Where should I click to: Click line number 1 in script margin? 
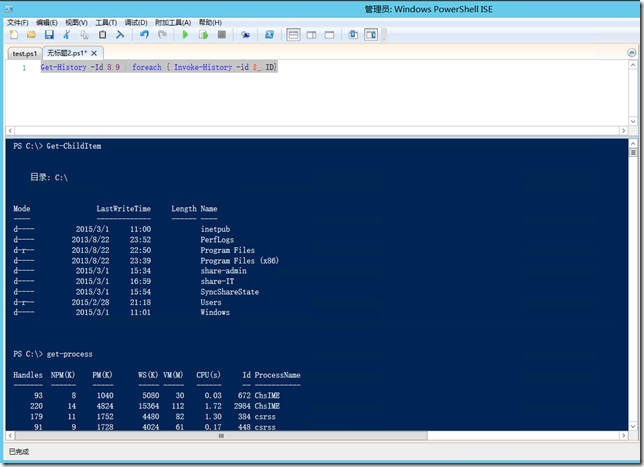click(x=24, y=68)
